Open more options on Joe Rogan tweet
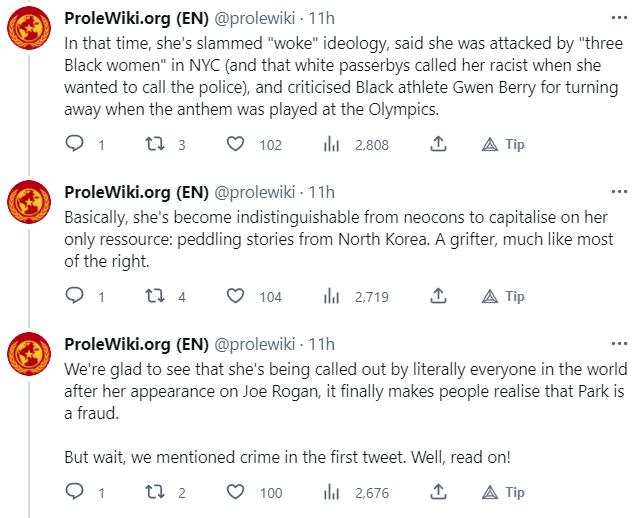The image size is (643, 518). pos(620,344)
